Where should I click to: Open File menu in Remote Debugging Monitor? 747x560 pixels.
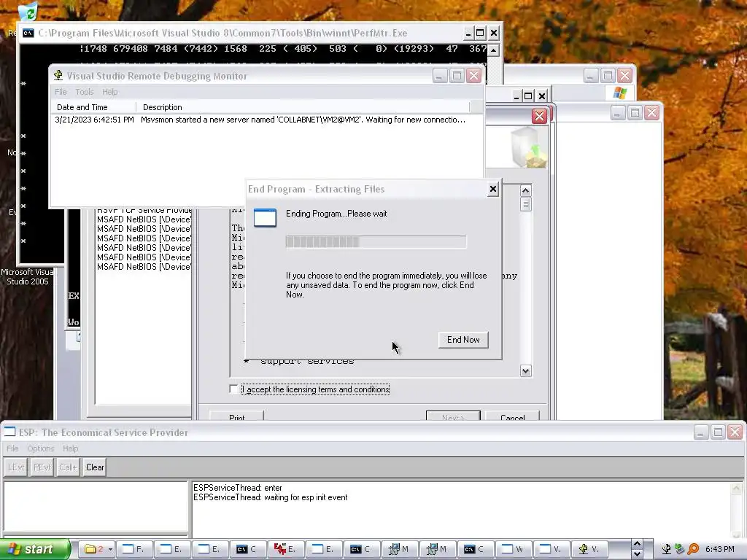pos(61,92)
